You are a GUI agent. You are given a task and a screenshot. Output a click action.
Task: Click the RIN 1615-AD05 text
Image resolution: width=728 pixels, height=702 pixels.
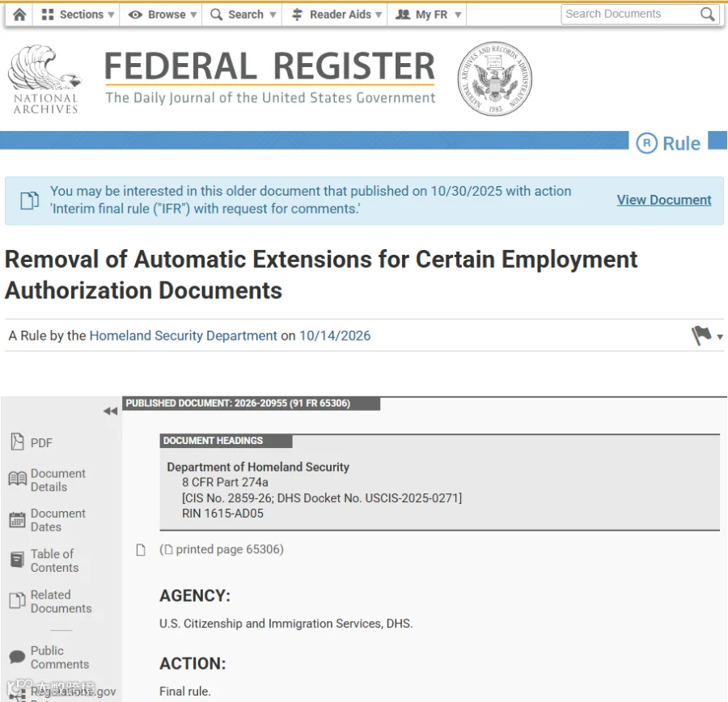(222, 514)
